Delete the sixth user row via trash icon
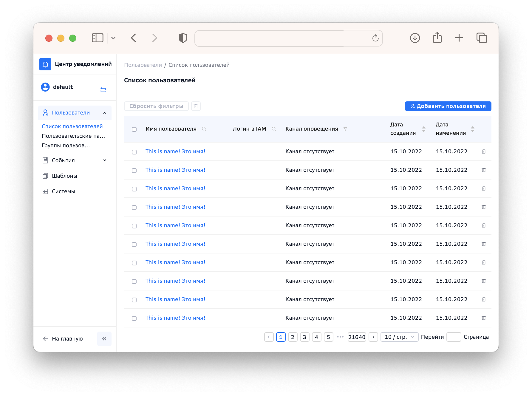The image size is (532, 396). pyautogui.click(x=484, y=244)
